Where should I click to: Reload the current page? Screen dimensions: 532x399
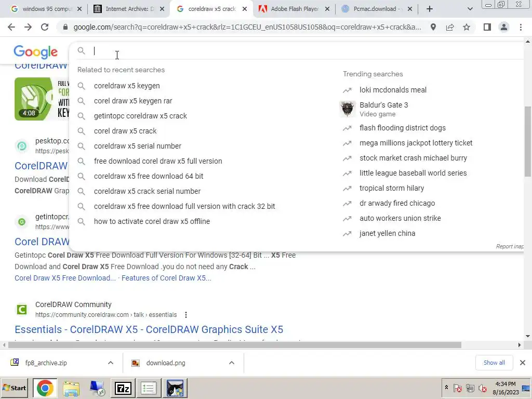pyautogui.click(x=45, y=27)
